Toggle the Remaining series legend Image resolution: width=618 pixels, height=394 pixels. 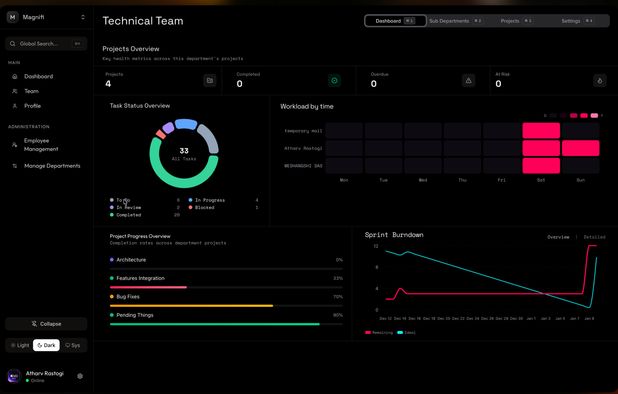(x=379, y=333)
